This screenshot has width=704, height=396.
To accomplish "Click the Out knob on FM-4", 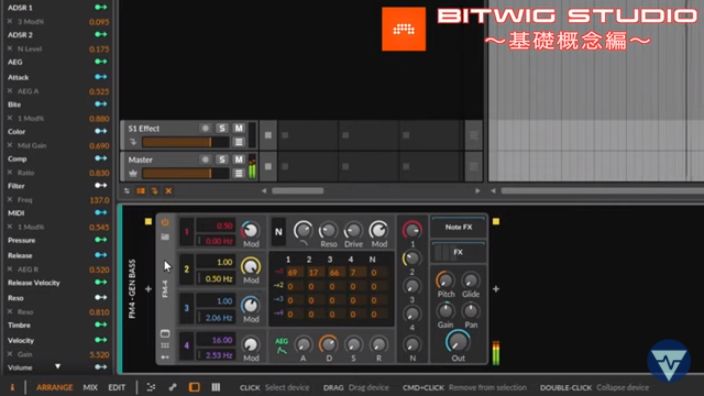I will [458, 342].
